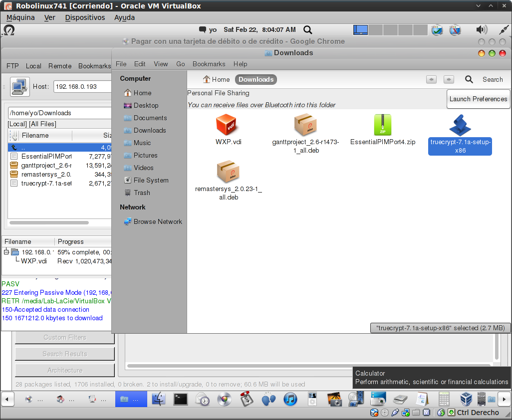512x420 pixels.
Task: Open File System in the sidebar
Action: click(151, 180)
